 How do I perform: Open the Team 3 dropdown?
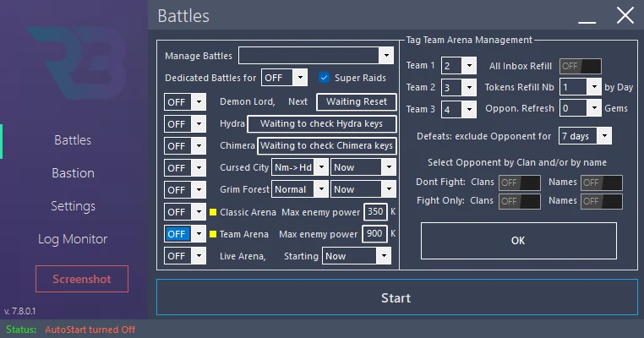[459, 109]
